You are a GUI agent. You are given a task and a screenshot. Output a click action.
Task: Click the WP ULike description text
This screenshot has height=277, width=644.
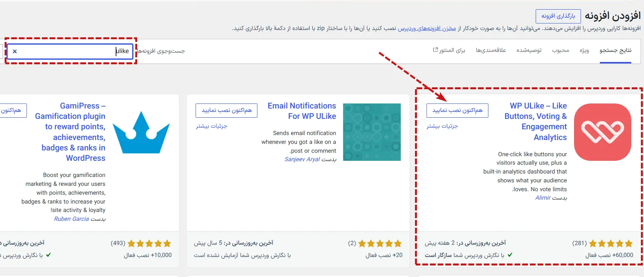[525, 172]
